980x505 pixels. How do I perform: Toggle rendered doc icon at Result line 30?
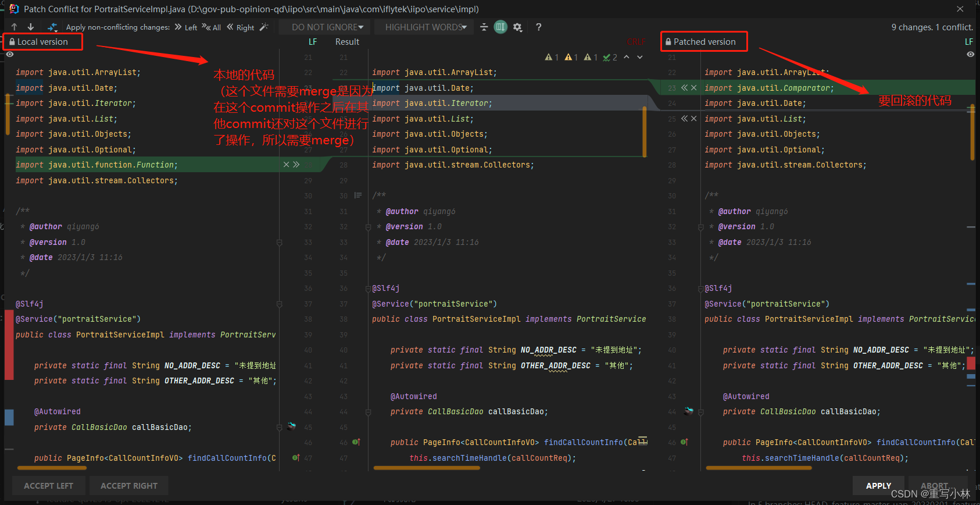(x=358, y=195)
